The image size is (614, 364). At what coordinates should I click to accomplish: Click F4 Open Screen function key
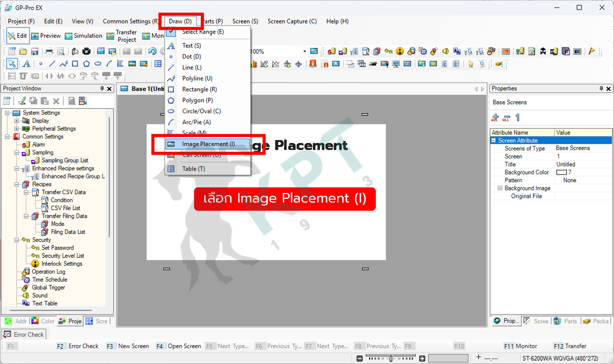click(179, 346)
